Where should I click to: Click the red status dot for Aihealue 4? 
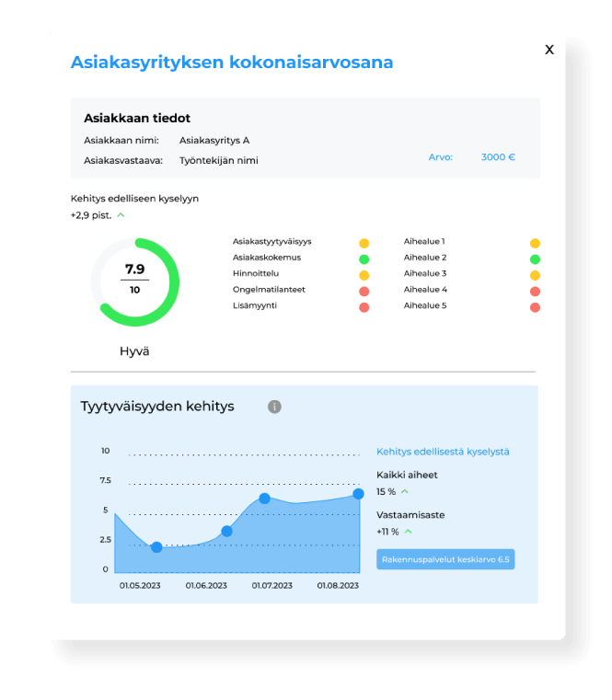coord(535,292)
